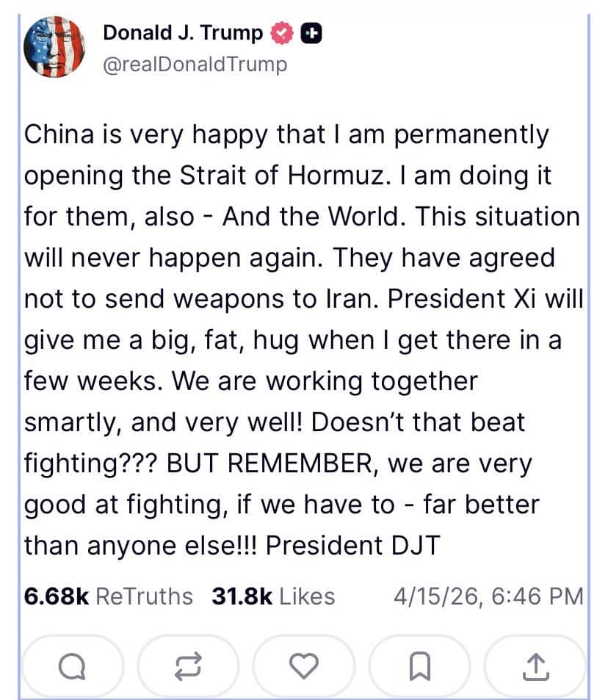Click the word "China" starting the post

point(60,134)
